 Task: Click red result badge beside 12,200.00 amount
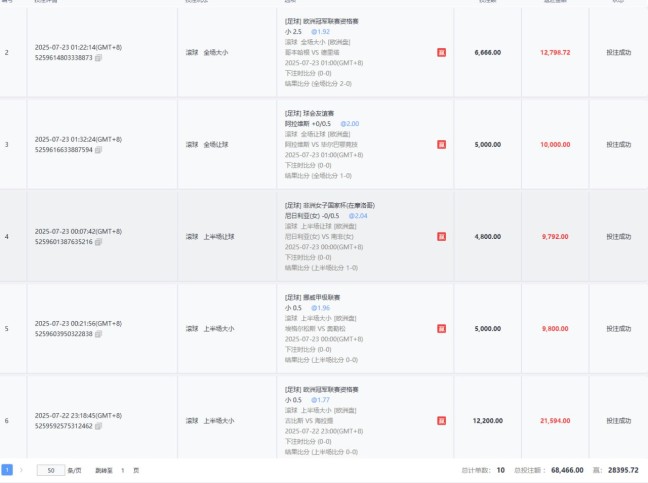[441, 420]
